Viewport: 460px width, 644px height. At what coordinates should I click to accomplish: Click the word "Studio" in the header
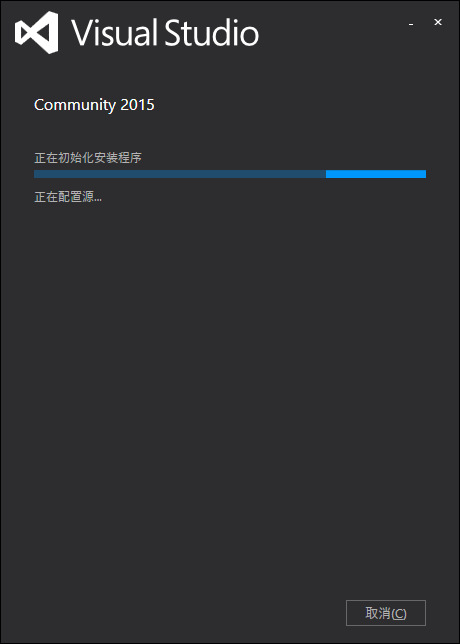[x=212, y=33]
